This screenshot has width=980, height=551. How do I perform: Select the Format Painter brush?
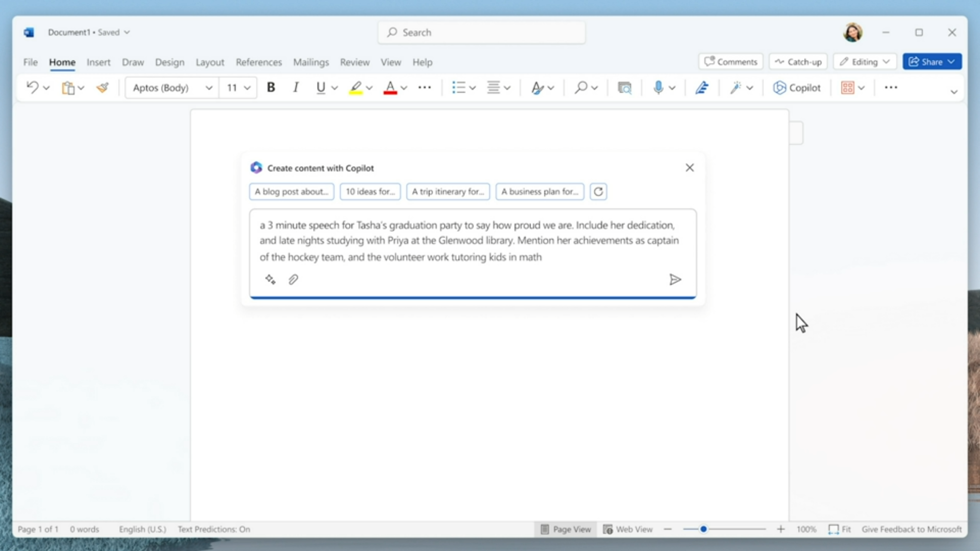(102, 88)
